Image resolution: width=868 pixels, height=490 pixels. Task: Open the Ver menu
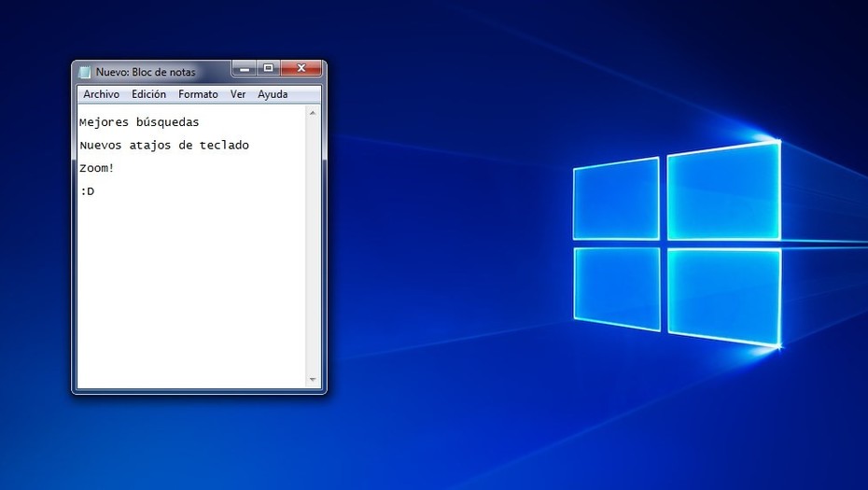point(238,94)
